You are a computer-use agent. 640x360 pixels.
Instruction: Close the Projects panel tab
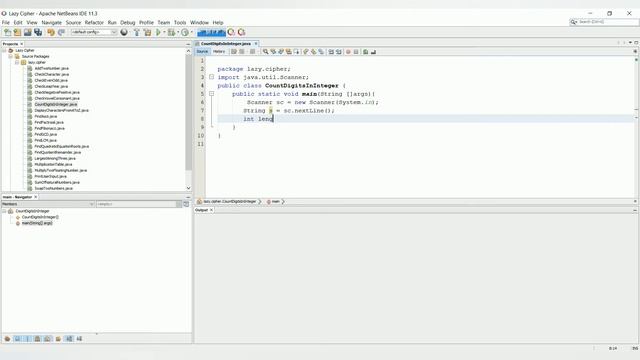point(22,44)
